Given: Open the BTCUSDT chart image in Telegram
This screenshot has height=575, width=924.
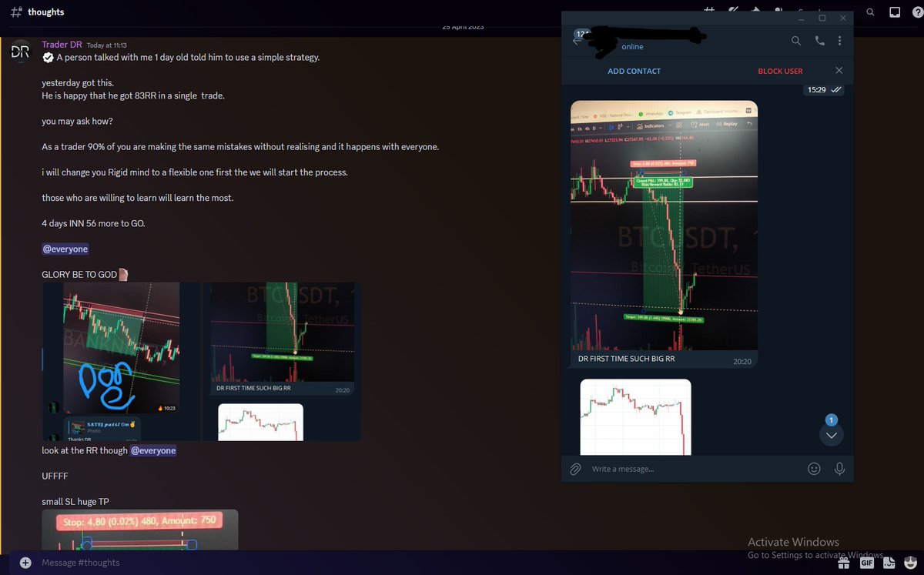Looking at the screenshot, I should click(x=664, y=226).
